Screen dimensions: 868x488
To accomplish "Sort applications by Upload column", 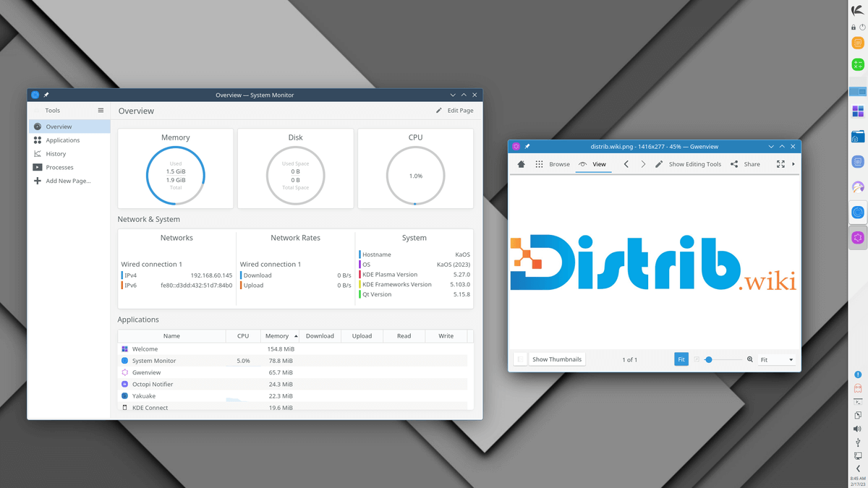I will pos(362,335).
